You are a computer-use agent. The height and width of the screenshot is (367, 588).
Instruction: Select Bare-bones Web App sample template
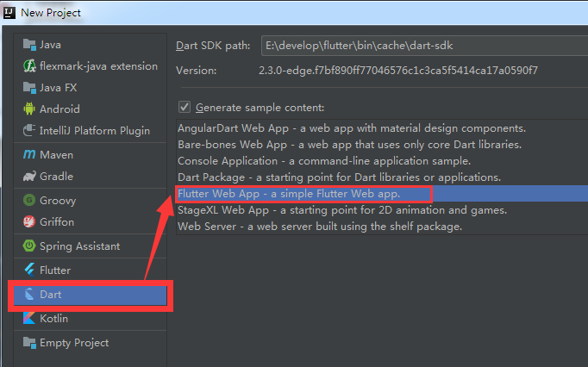[382, 145]
